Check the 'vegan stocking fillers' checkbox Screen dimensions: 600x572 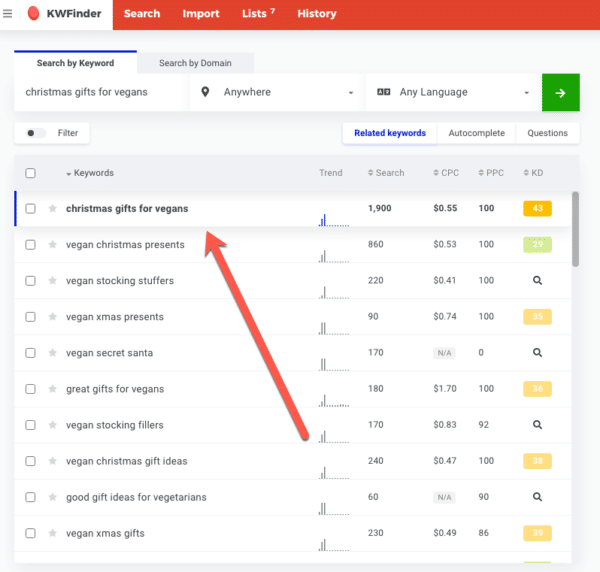(x=31, y=425)
